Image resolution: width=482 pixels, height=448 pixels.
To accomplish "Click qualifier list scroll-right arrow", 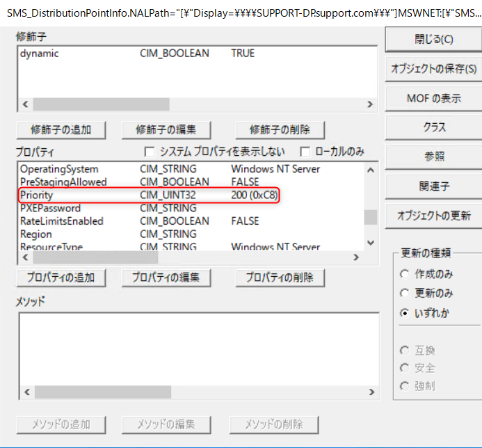I will (x=370, y=104).
